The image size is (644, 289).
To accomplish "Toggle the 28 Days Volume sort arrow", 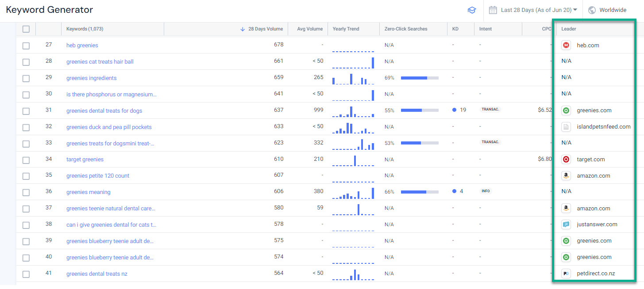I will click(x=242, y=29).
